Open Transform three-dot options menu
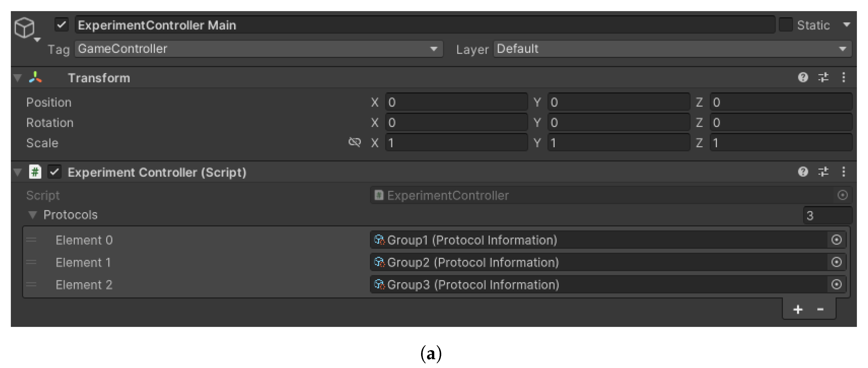 tap(843, 78)
